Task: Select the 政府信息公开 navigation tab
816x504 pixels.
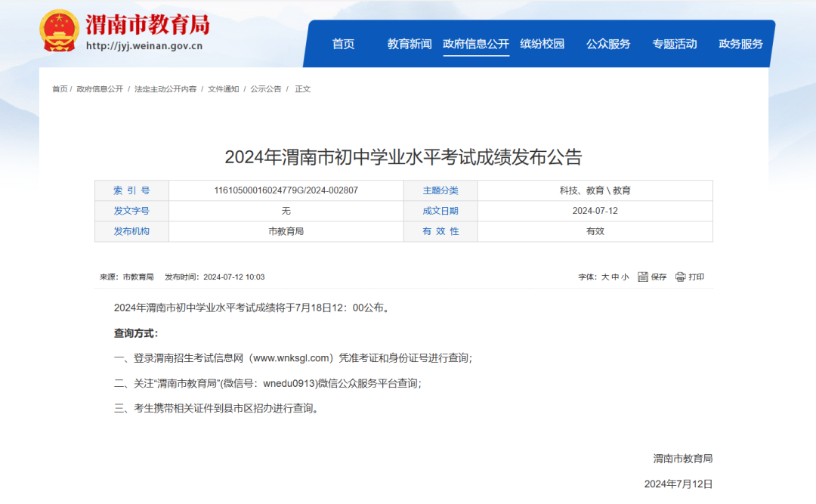Action: [x=476, y=44]
